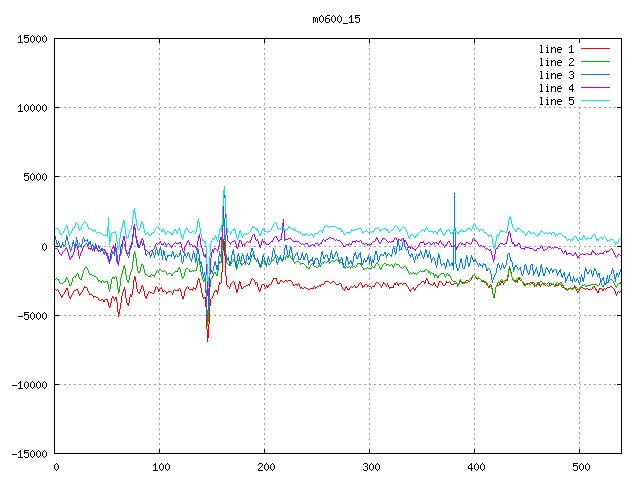Select the 'line 1' legend label
Image resolution: width=640 pixels, height=480 pixels.
coord(556,49)
